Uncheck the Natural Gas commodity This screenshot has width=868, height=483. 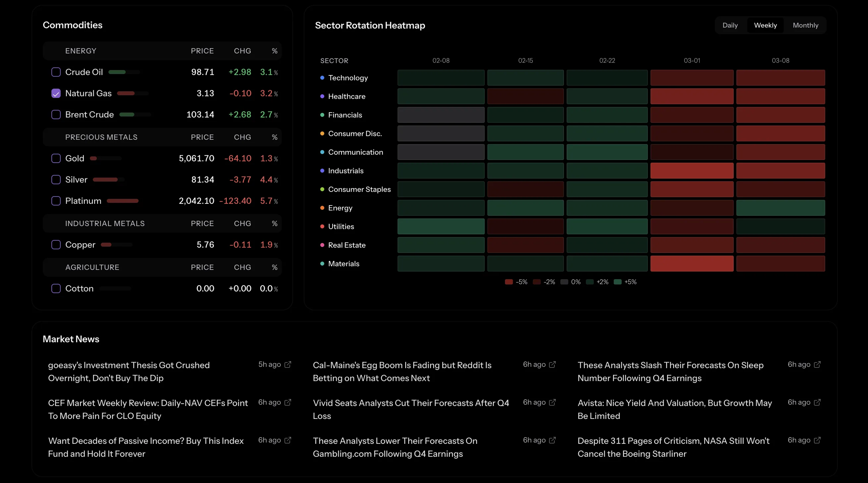(x=56, y=93)
